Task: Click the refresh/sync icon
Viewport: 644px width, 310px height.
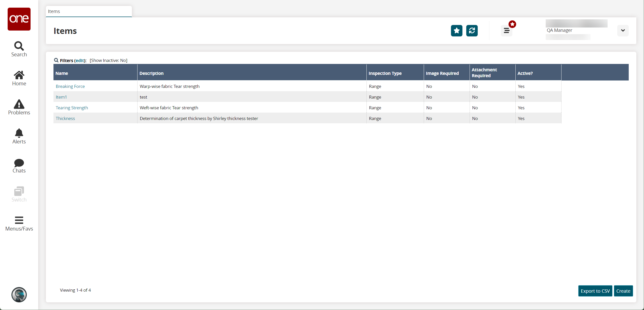Action: tap(472, 31)
